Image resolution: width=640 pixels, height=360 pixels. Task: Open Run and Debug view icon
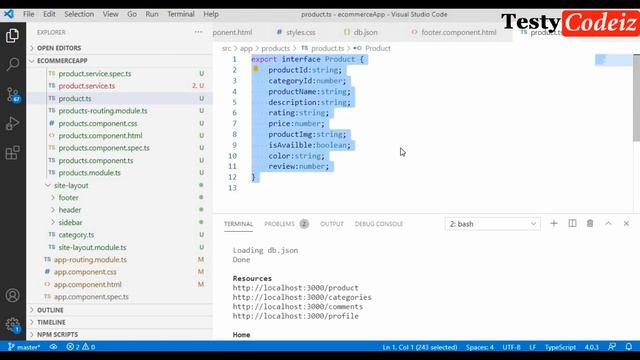tap(12, 123)
